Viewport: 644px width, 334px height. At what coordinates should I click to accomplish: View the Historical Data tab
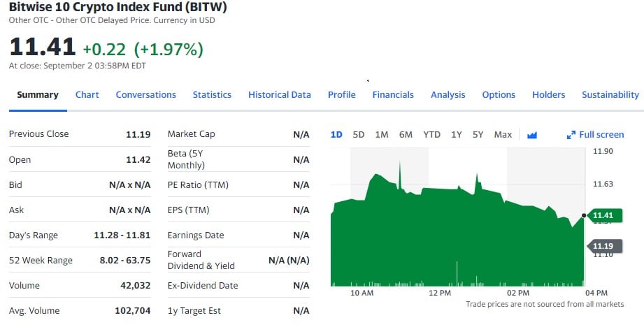[x=280, y=95]
